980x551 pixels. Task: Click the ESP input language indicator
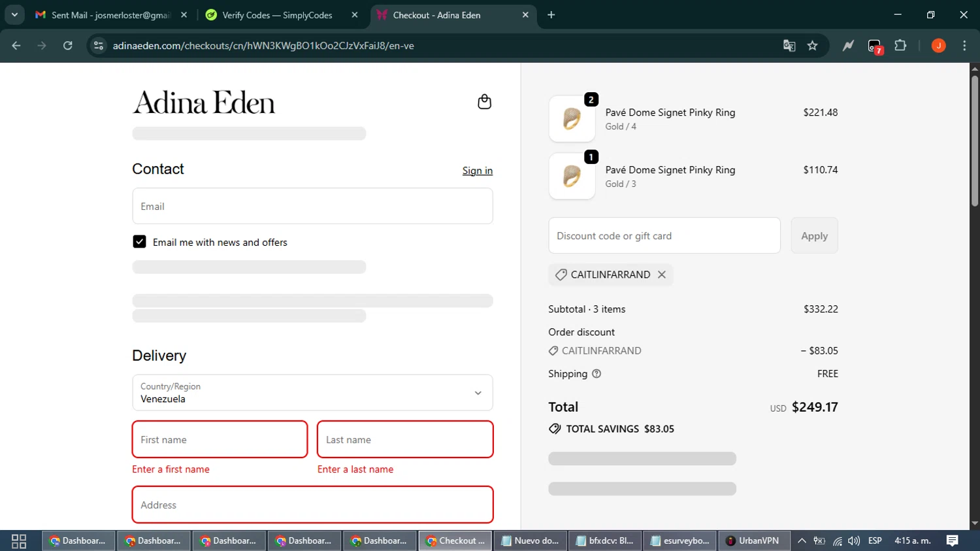tap(875, 541)
